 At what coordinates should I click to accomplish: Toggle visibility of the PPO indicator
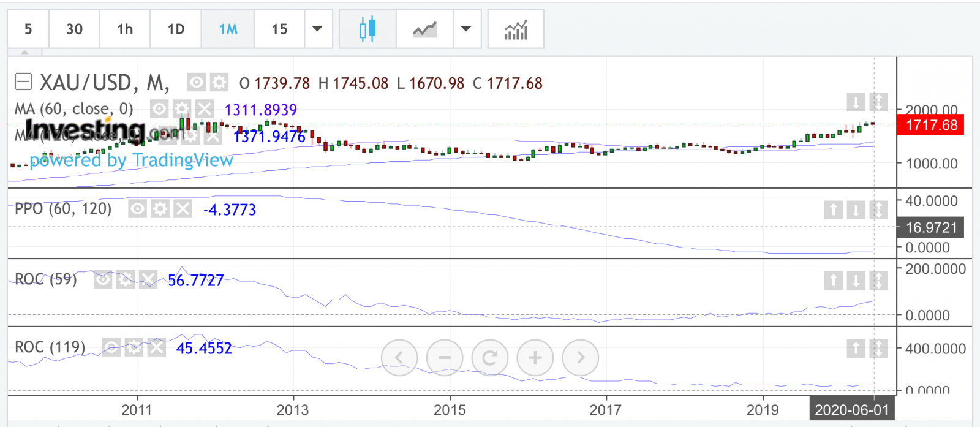tap(138, 209)
